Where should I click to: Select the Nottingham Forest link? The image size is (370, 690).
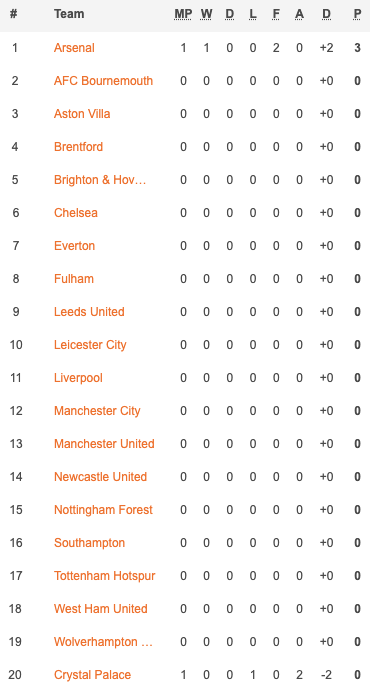(x=103, y=510)
